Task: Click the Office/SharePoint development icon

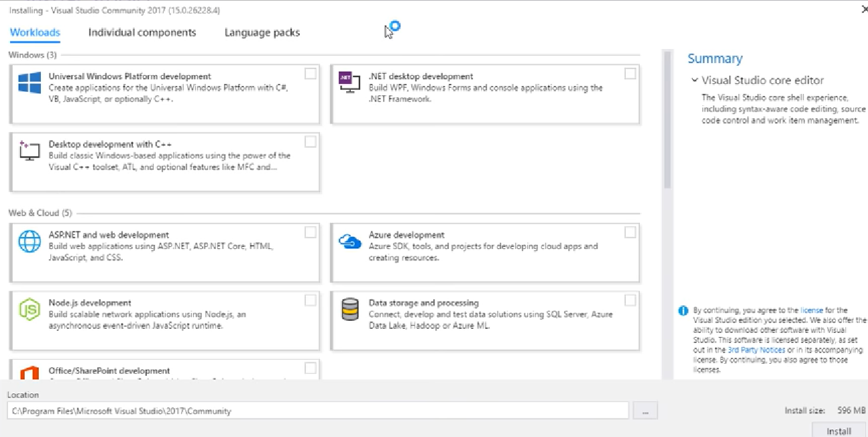Action: [30, 373]
